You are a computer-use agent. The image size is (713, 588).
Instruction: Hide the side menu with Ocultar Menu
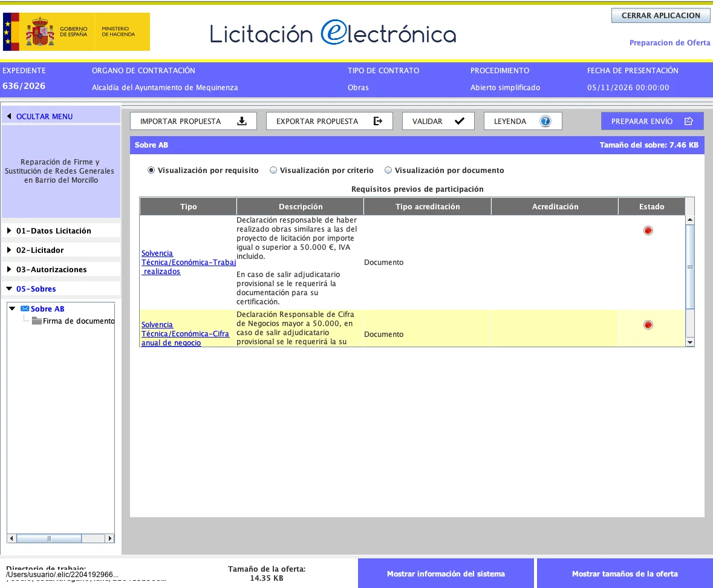[x=44, y=116]
